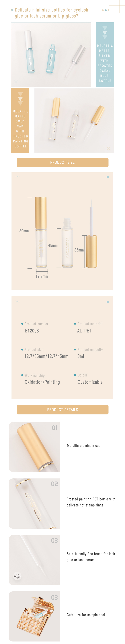Screen dimensions: 125x644
Task: Select the frosted PET bottle image 02
Action: click(x=34, y=503)
